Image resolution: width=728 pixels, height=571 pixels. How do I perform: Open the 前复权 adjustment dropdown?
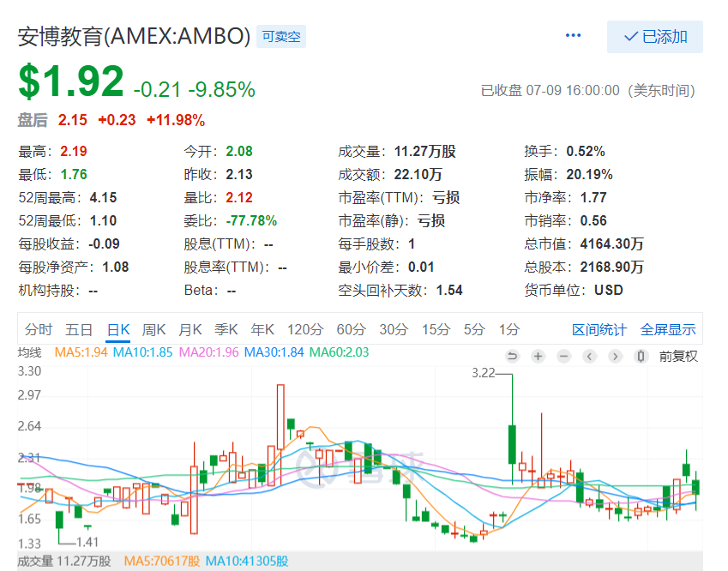[x=678, y=356]
